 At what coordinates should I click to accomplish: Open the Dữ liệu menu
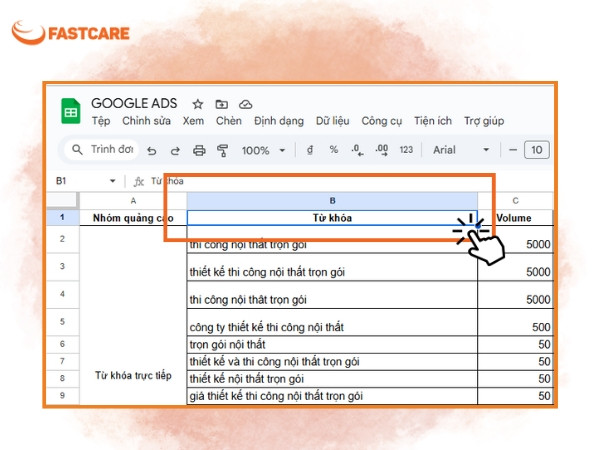pyautogui.click(x=333, y=121)
